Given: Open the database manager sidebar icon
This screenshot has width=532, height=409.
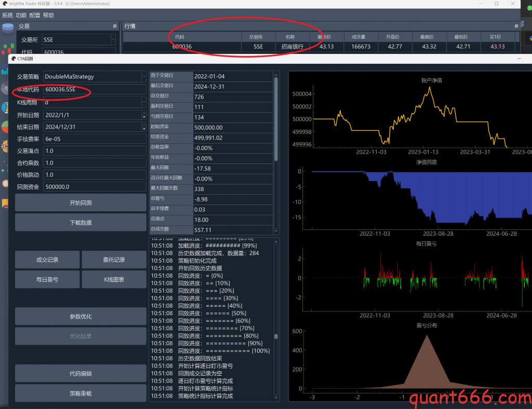Looking at the screenshot, I should [7, 29].
